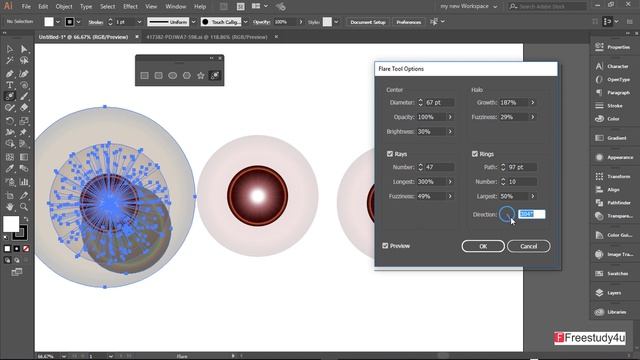Open Preferences from control bar
640x360 pixels.
409,22
